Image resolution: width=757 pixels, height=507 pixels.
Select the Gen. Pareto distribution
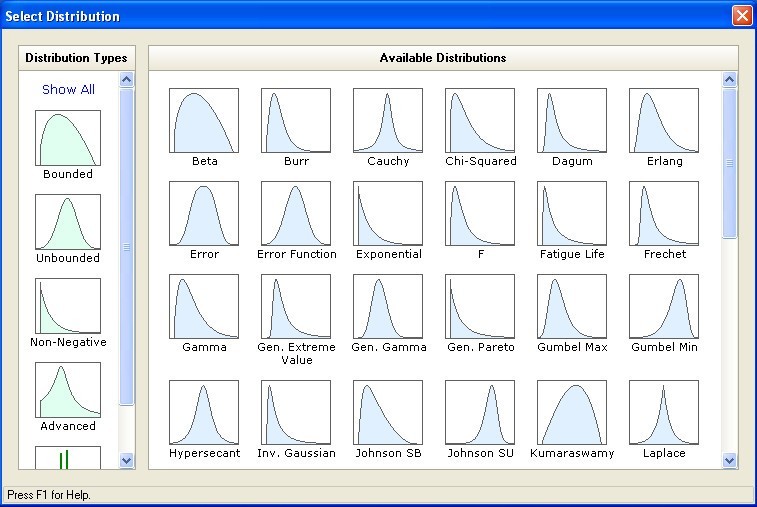coord(480,307)
